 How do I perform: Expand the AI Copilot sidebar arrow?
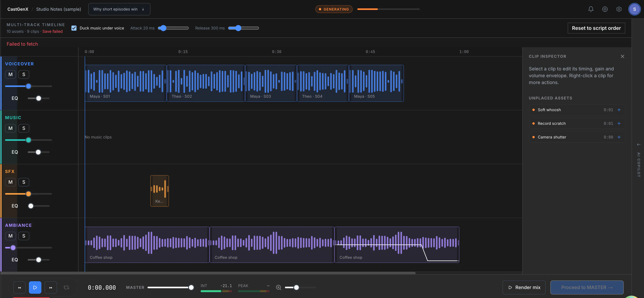639,145
